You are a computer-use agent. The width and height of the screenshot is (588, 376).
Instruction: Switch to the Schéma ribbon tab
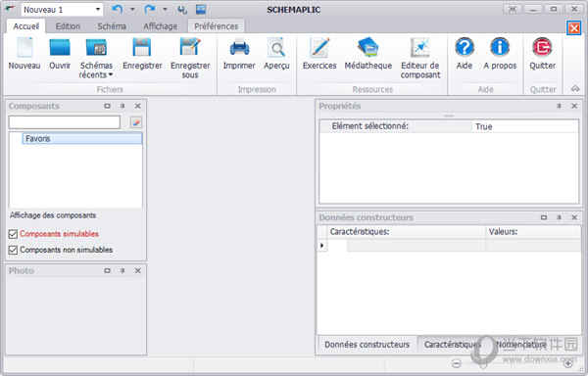[112, 26]
